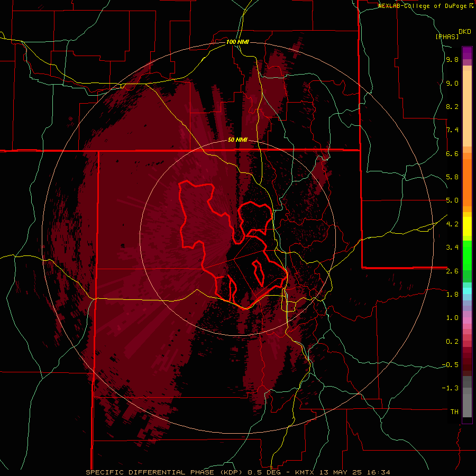476x476 pixels.
Task: Pick the light peach segment of color bar
Action: pyautogui.click(x=467, y=108)
